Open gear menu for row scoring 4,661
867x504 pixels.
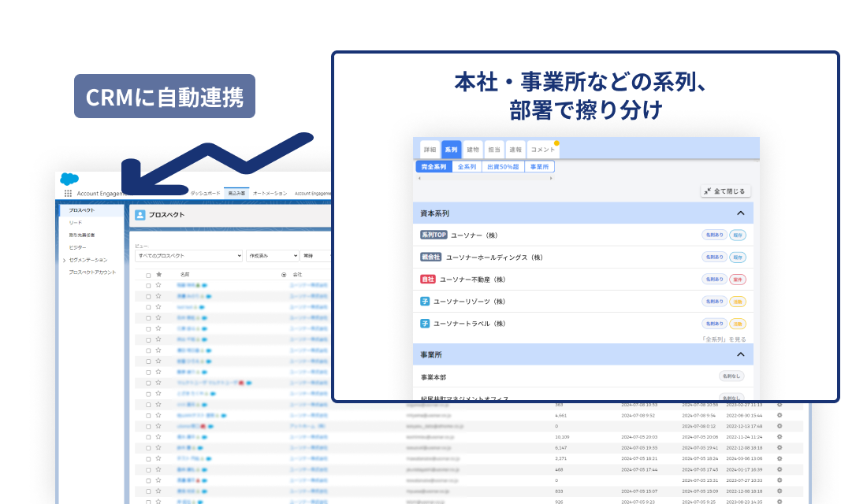click(780, 415)
